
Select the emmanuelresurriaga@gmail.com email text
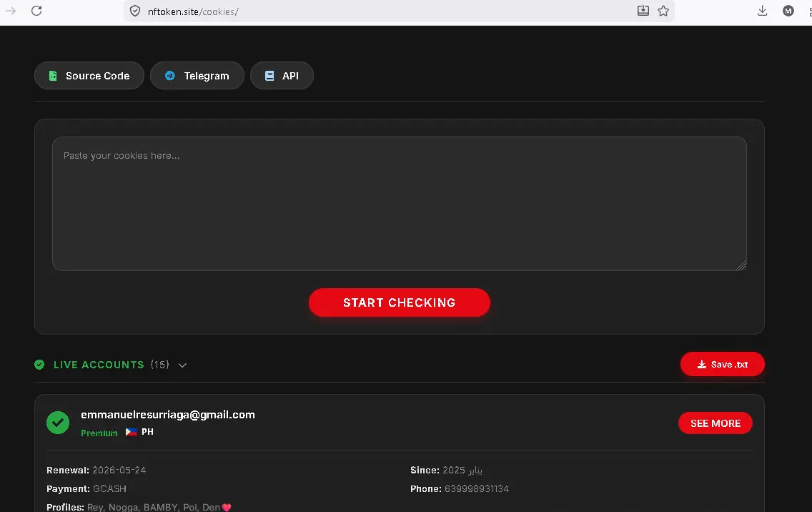168,415
